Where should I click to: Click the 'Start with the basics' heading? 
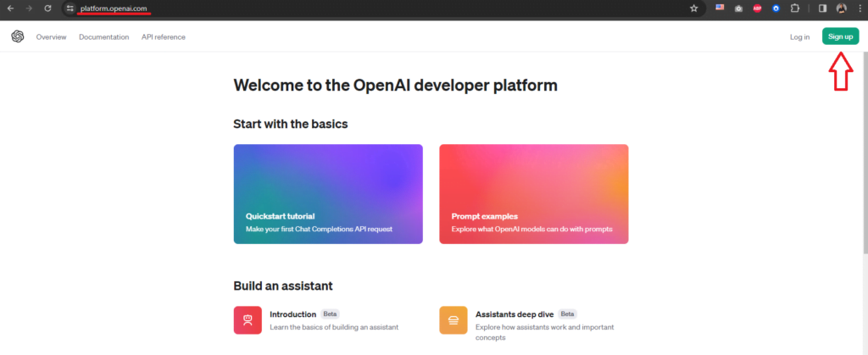[291, 124]
